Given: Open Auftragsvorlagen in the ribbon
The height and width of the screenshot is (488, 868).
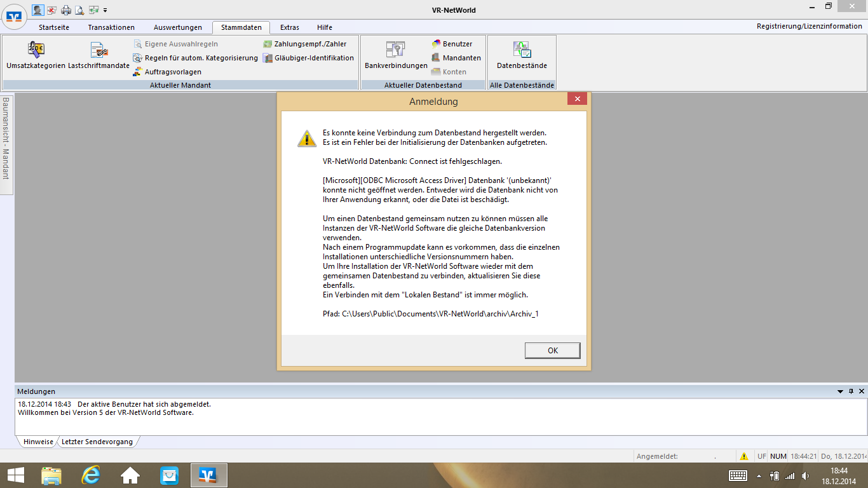Looking at the screenshot, I should (x=168, y=72).
